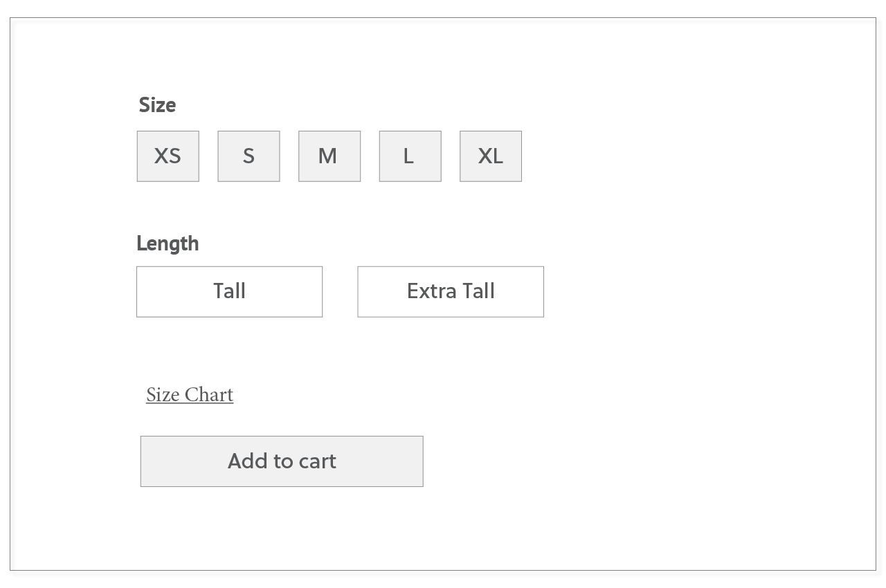
Task: View the underlined Size Chart
Action: coord(190,395)
